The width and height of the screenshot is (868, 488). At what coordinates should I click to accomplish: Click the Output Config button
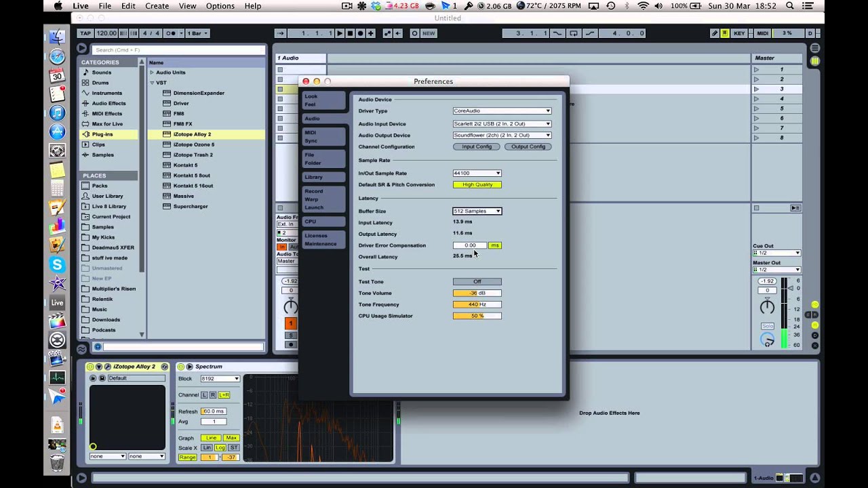(528, 146)
